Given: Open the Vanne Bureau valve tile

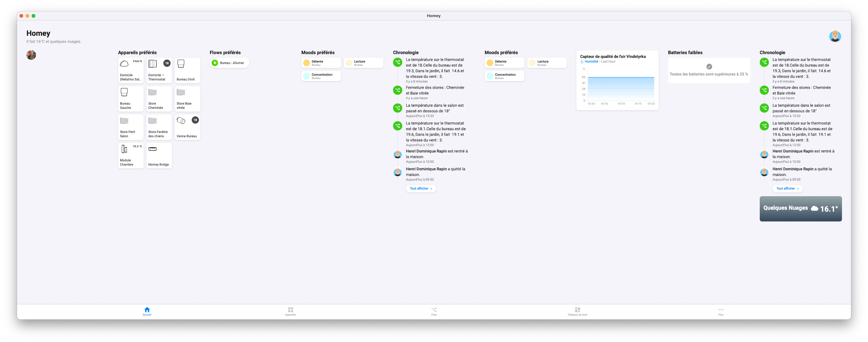Looking at the screenshot, I should [x=187, y=127].
